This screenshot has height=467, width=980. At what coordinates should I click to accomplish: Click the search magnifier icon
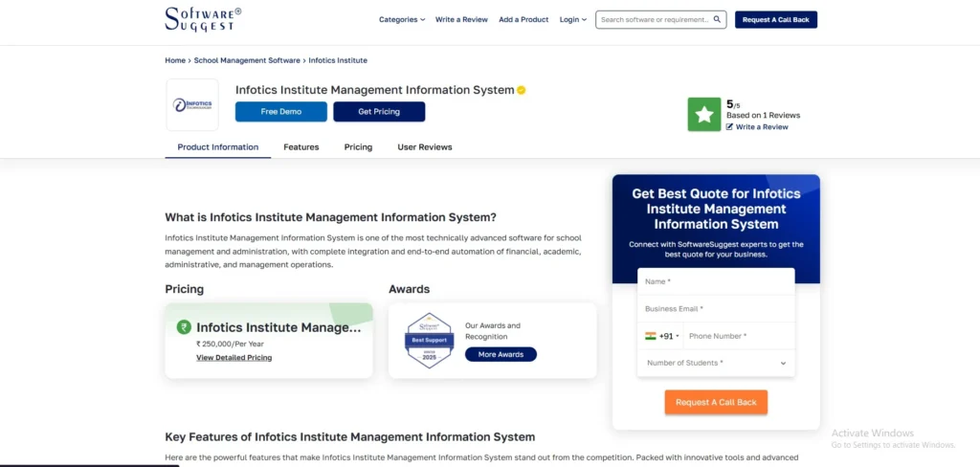coord(717,19)
